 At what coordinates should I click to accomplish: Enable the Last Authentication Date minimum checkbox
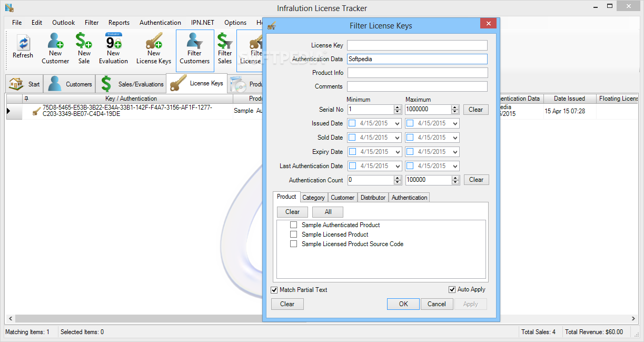(x=352, y=166)
